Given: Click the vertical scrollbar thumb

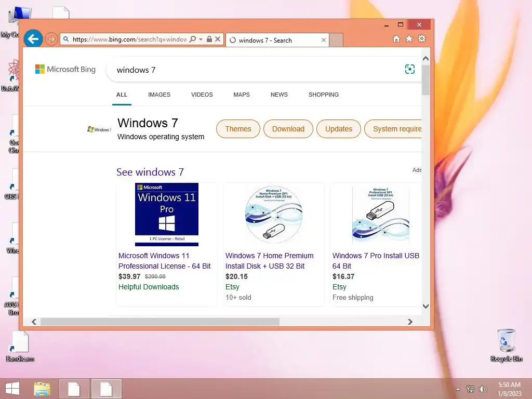Looking at the screenshot, I should coord(426,79).
